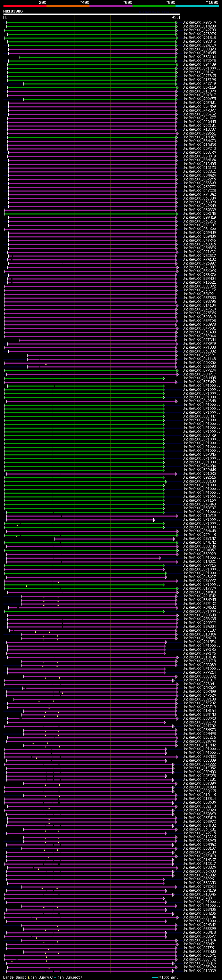Select the UniRef100_A4RSH8 label
This screenshot has height=980, width=222.
pos(199,400)
